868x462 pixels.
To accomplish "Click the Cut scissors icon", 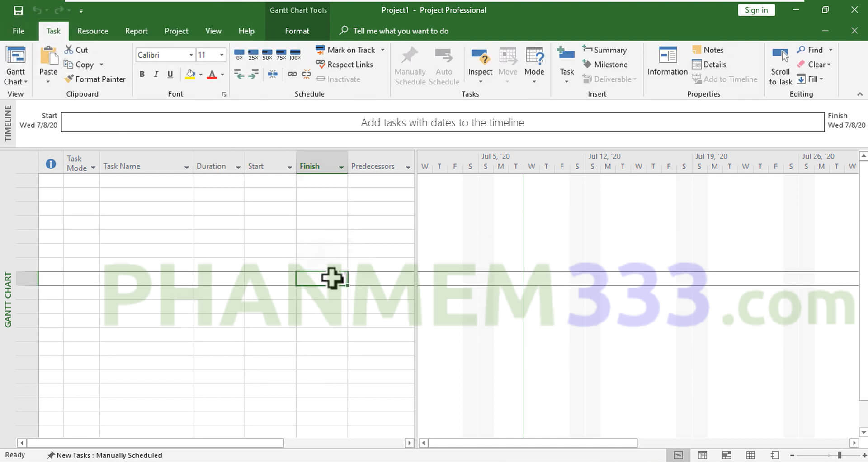I will (69, 50).
